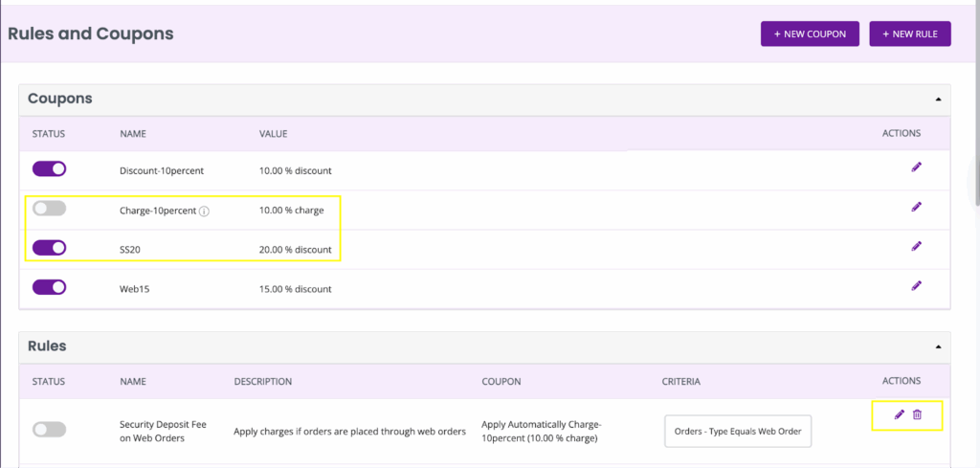Click info icon beside Charge-10percent

(204, 212)
